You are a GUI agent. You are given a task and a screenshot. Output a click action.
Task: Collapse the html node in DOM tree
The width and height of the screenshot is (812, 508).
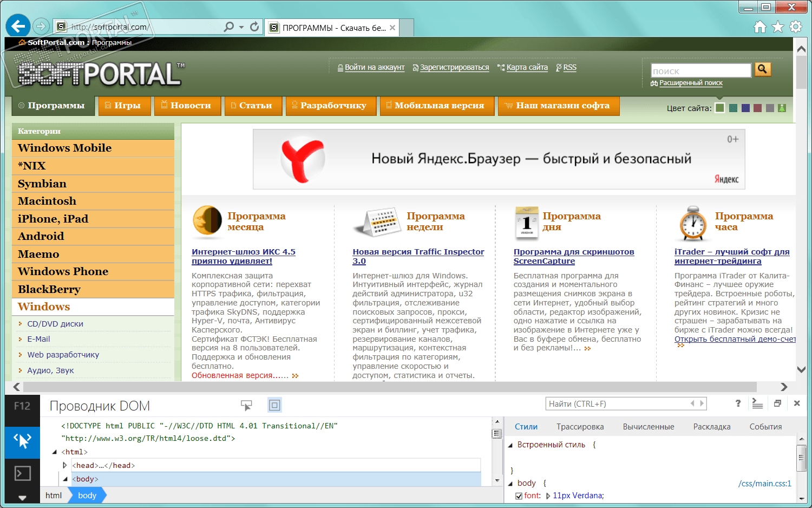click(x=54, y=452)
